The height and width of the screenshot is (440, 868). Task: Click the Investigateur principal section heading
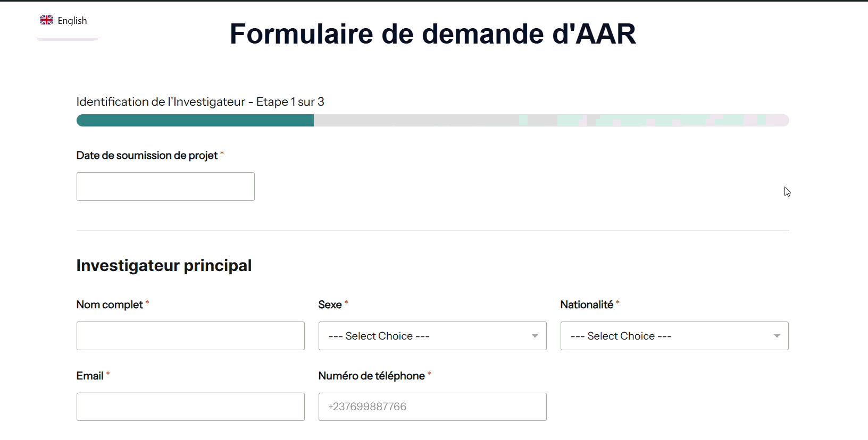click(x=164, y=265)
